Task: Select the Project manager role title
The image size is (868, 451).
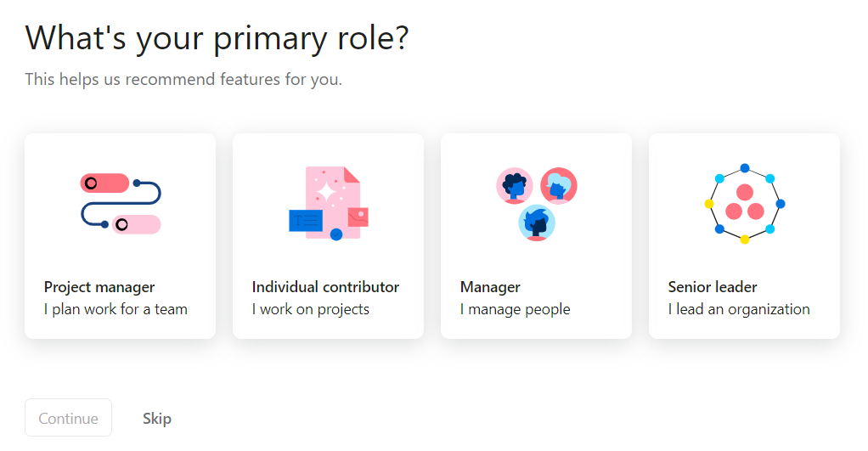Action: coord(99,287)
